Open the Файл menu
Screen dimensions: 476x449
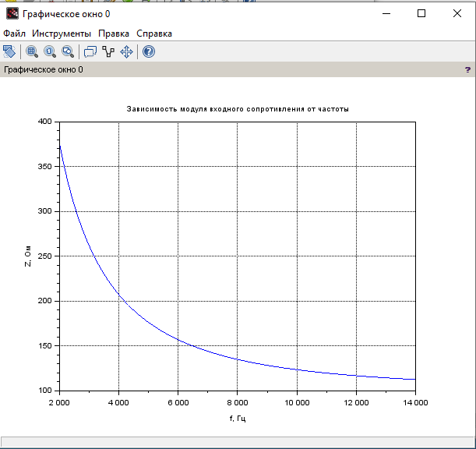coord(14,34)
